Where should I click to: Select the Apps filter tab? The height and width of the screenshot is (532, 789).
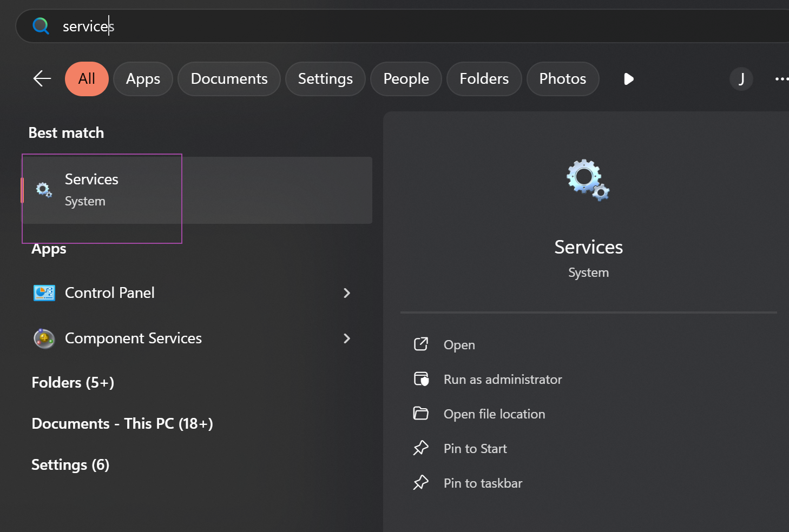point(143,79)
